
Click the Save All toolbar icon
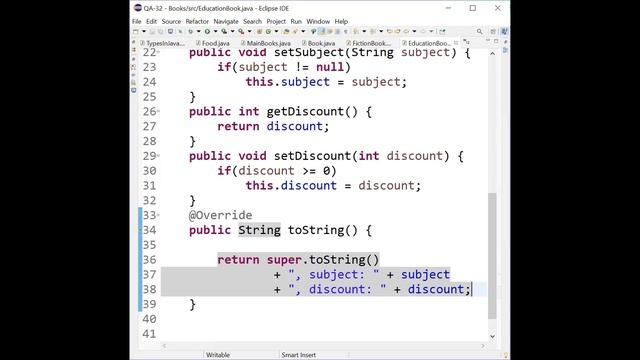(161, 31)
